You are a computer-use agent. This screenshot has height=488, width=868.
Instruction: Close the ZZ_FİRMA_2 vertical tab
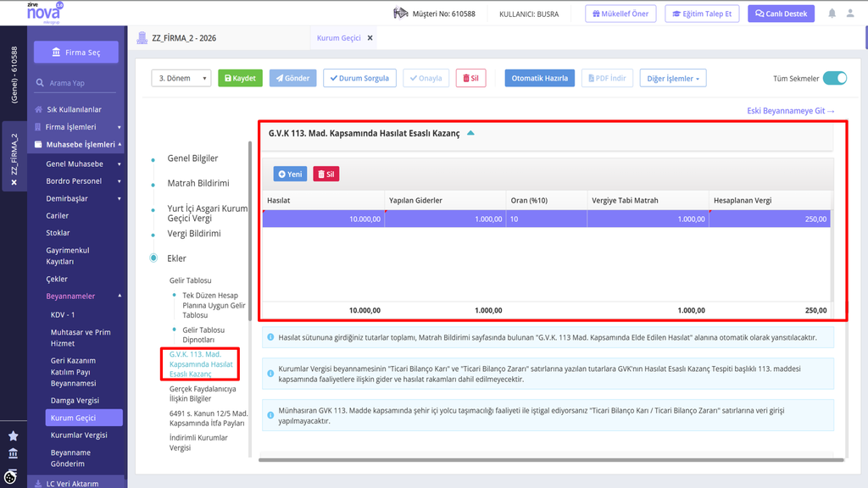tap(14, 183)
